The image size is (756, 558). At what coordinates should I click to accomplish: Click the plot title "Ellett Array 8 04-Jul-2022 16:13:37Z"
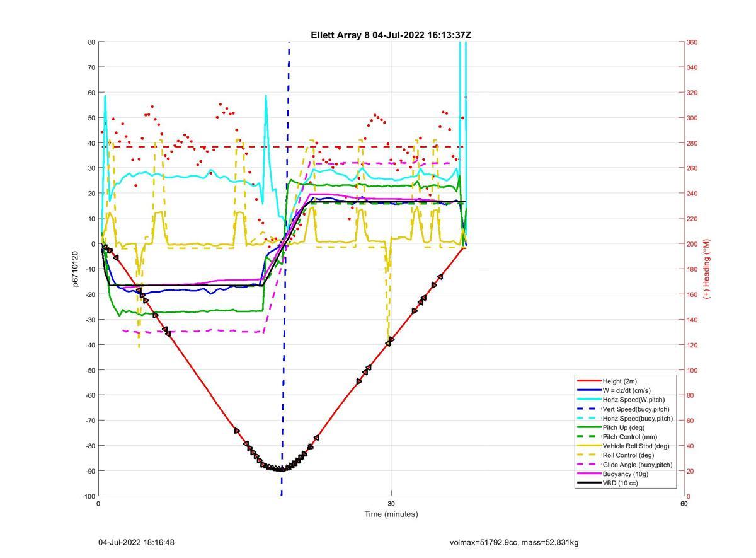[391, 35]
